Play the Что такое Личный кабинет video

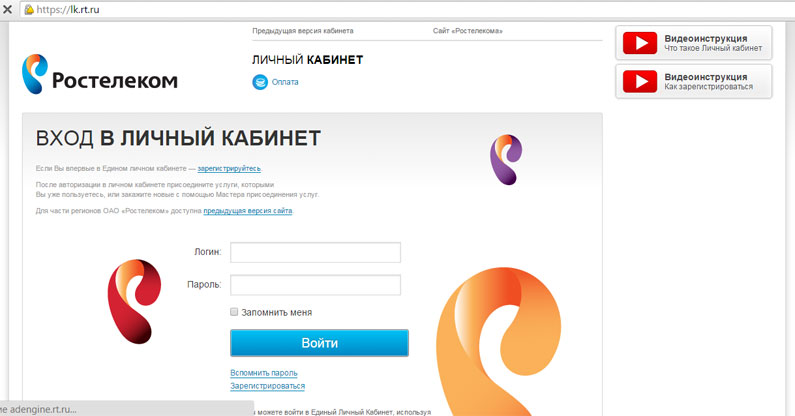click(x=640, y=43)
